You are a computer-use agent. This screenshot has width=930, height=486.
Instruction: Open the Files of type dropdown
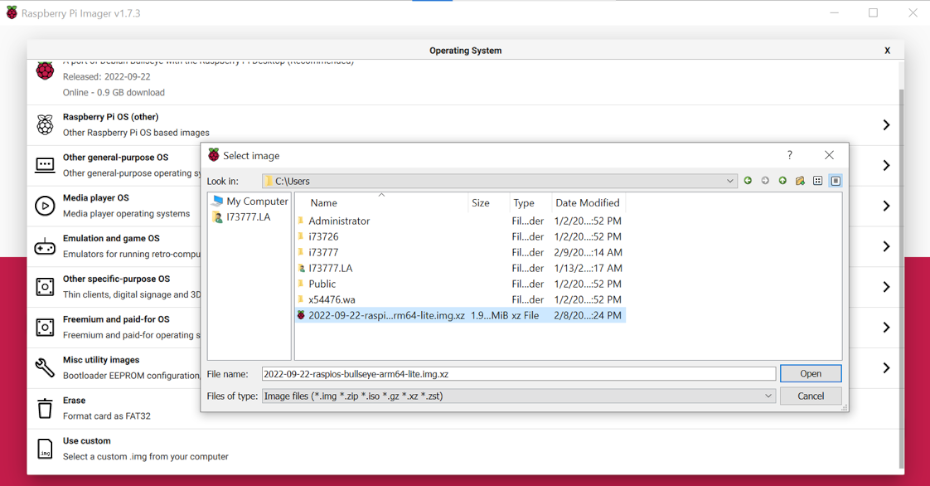pyautogui.click(x=768, y=396)
